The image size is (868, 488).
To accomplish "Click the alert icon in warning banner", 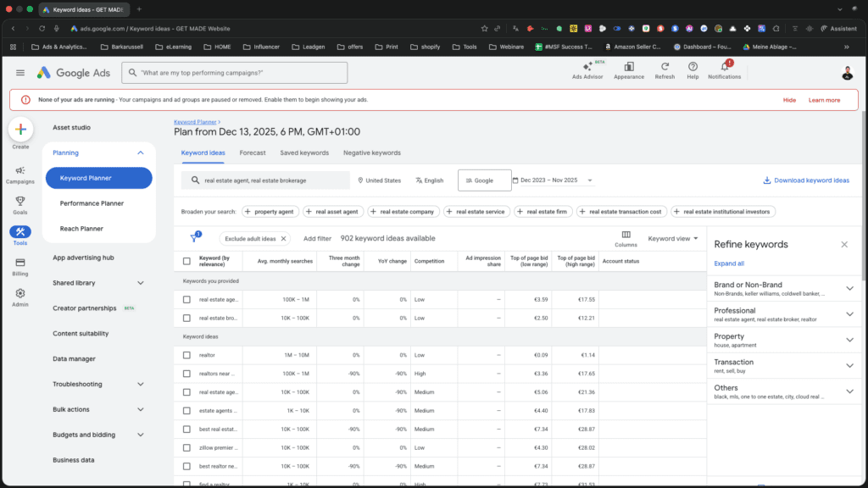I will click(25, 100).
